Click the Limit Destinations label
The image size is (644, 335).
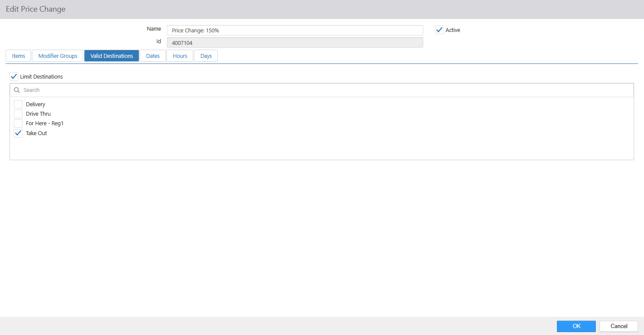[41, 77]
